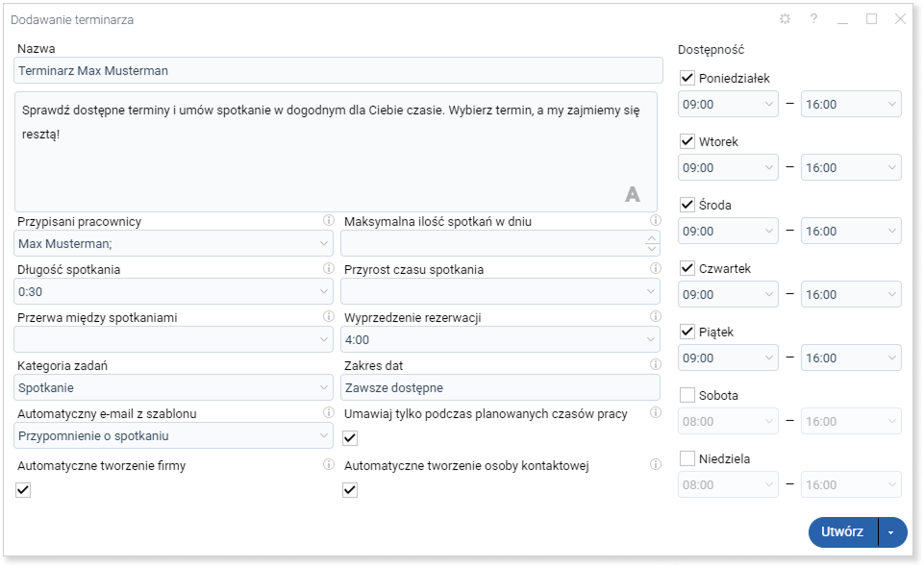Click the Utwórz button
This screenshot has width=924, height=567.
point(842,531)
